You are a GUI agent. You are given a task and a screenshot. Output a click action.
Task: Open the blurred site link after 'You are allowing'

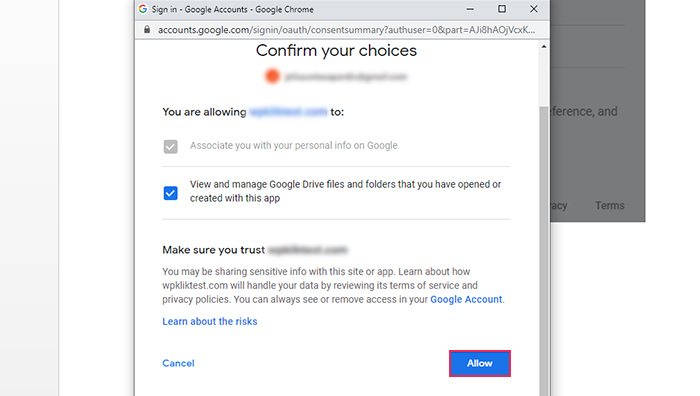point(288,112)
